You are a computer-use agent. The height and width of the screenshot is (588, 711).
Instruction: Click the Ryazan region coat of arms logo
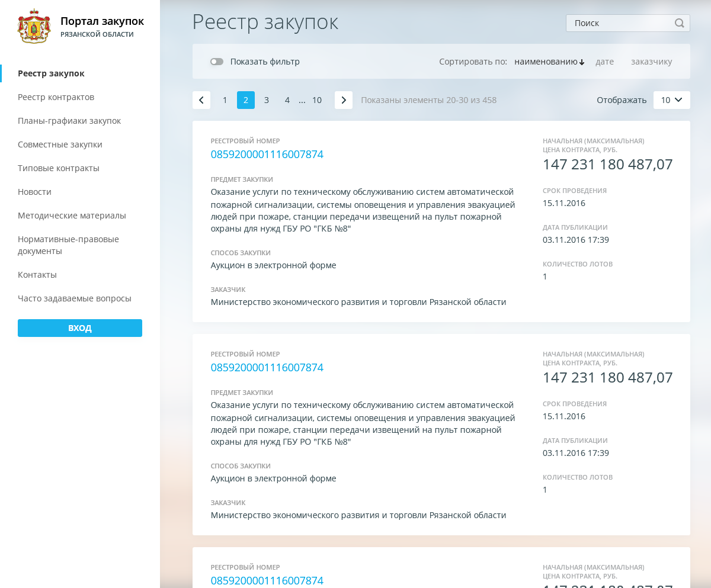coord(34,27)
